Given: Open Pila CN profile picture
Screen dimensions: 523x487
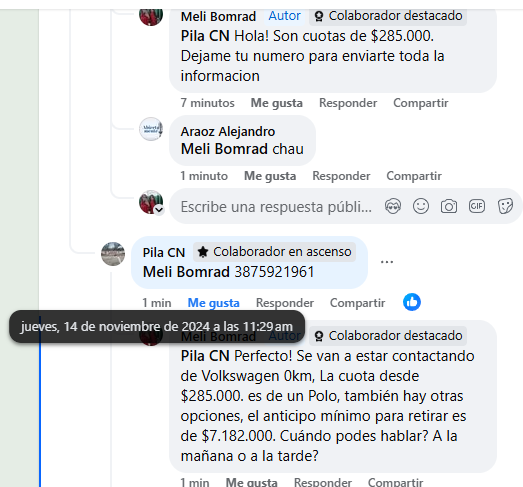Looking at the screenshot, I should coord(113,254).
